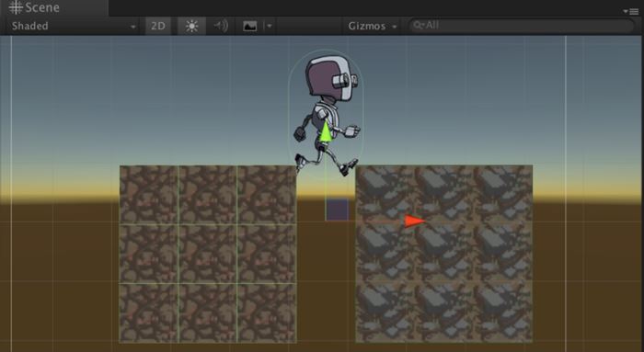The width and height of the screenshot is (644, 352).
Task: Click the green Y-axis arrow gizmo
Action: point(326,131)
